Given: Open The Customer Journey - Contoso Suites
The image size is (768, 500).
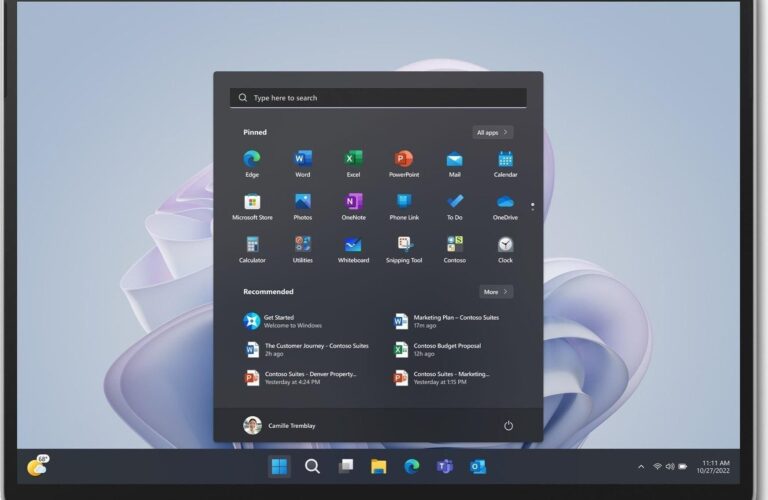Looking at the screenshot, I should tap(309, 350).
